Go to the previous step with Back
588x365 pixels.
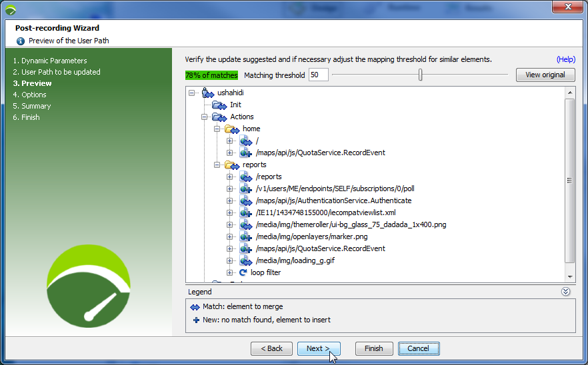point(271,348)
